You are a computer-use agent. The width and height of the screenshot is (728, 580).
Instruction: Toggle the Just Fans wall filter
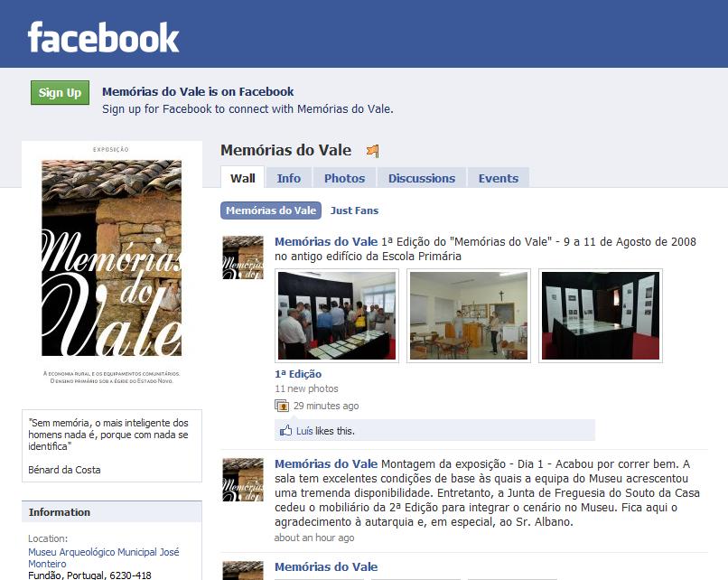(x=354, y=210)
